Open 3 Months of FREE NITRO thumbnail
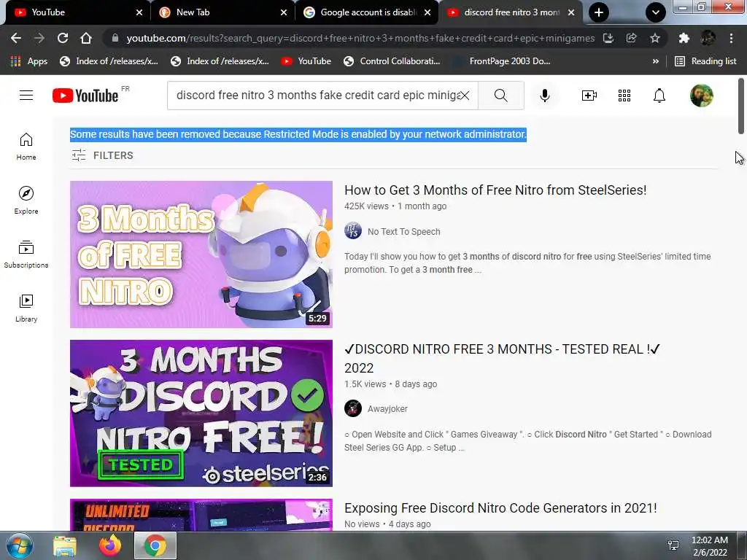This screenshot has width=747, height=560. (201, 254)
